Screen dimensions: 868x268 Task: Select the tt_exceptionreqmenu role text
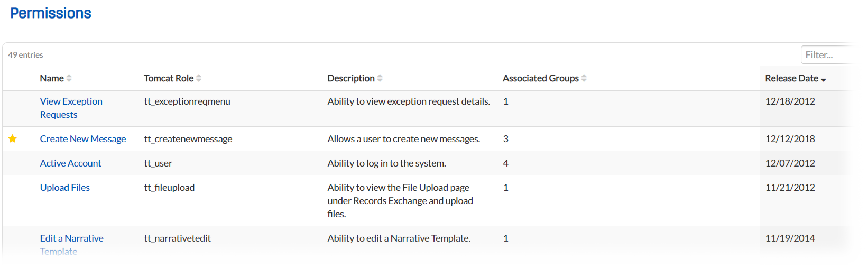(187, 101)
